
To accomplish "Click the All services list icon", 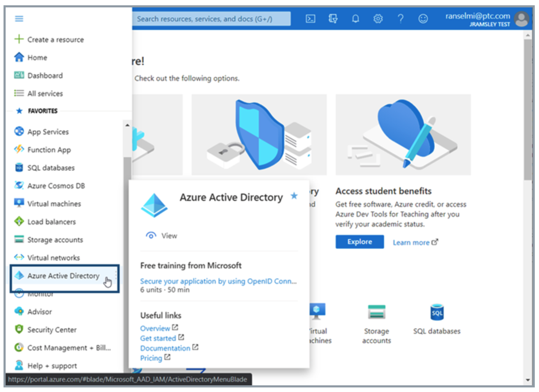I will pos(19,93).
